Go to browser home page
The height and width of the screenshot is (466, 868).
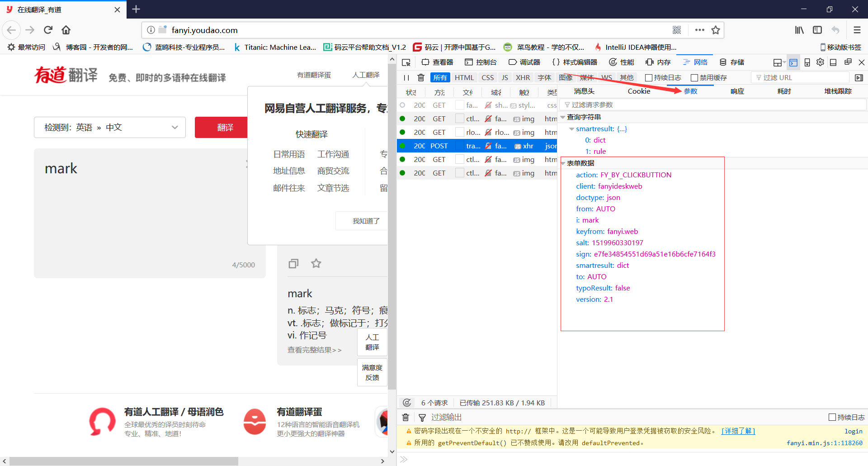(66, 30)
